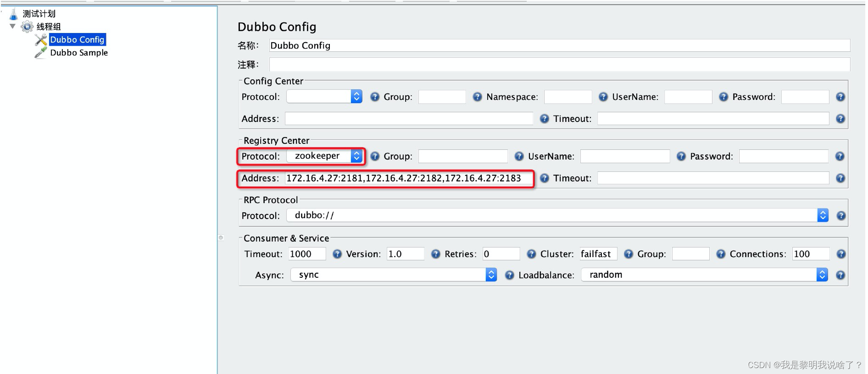Select Dubbo Config in the tree
868x374 pixels.
click(77, 39)
